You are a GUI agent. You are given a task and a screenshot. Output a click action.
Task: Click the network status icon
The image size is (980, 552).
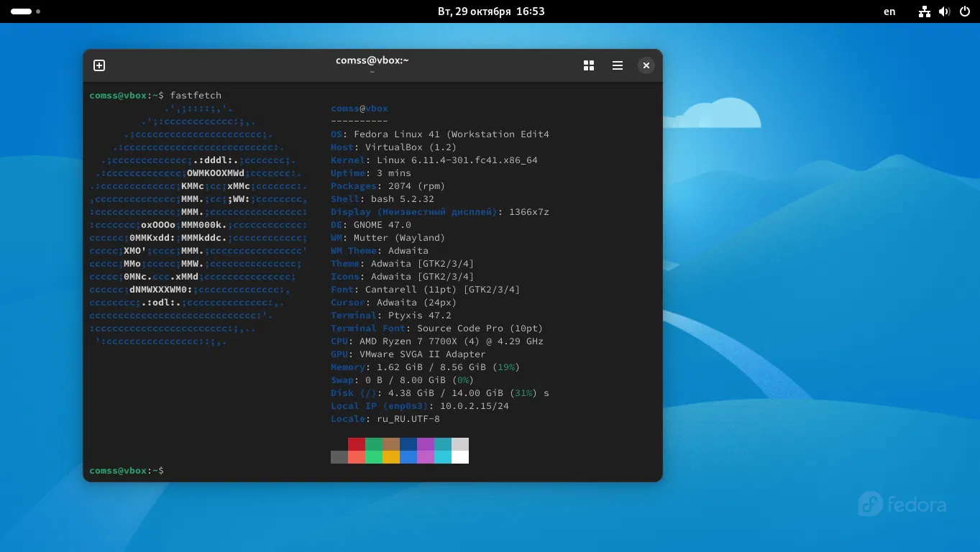pos(925,11)
